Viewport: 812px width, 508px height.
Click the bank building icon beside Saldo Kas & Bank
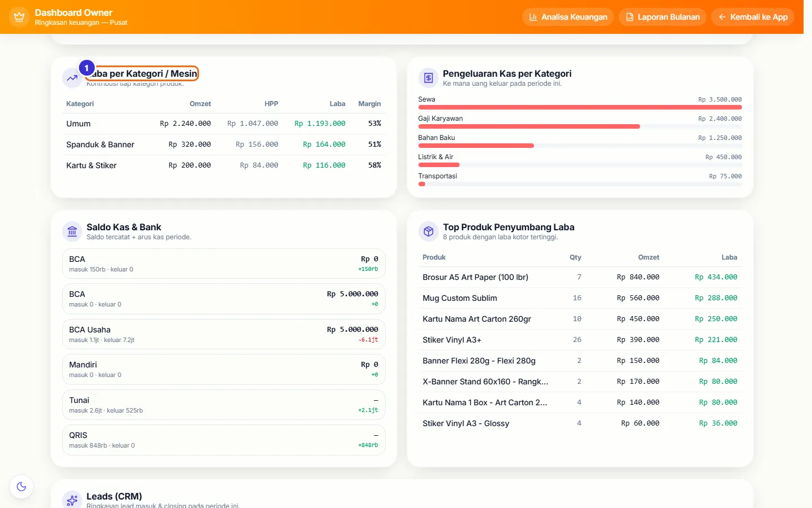[72, 231]
